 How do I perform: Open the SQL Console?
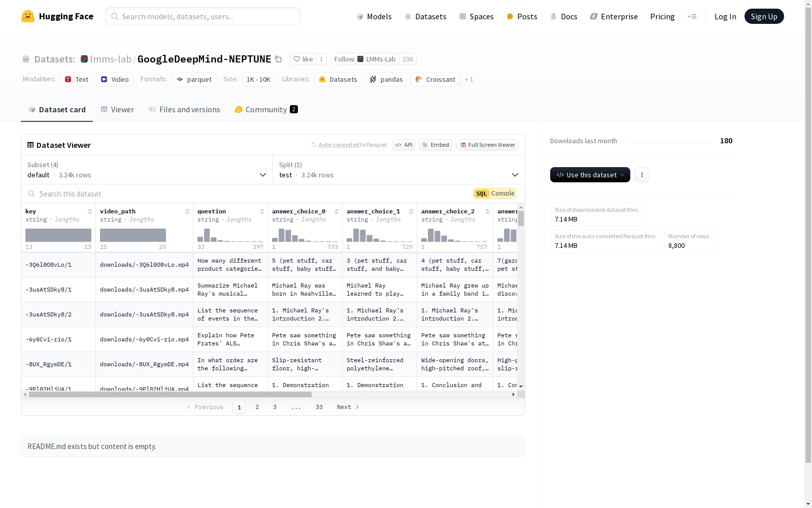(x=495, y=194)
